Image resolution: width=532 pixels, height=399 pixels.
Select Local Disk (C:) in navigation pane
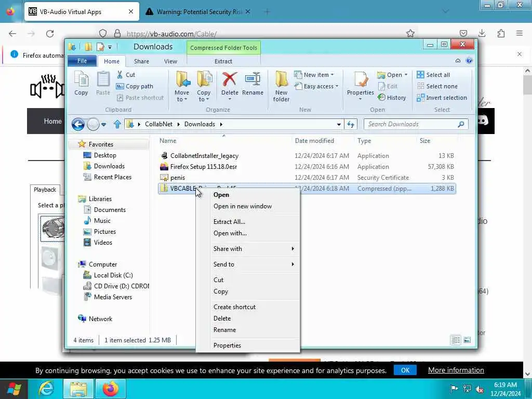[x=113, y=275]
